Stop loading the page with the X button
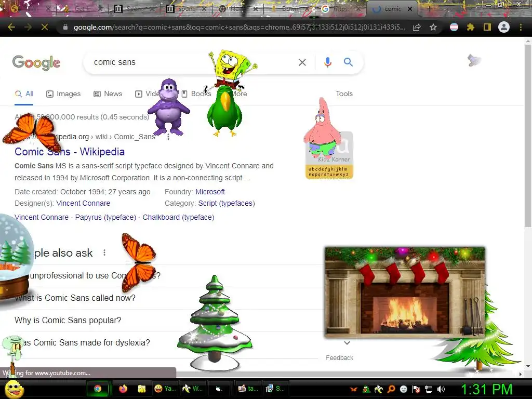The width and height of the screenshot is (532, 399). (x=45, y=27)
